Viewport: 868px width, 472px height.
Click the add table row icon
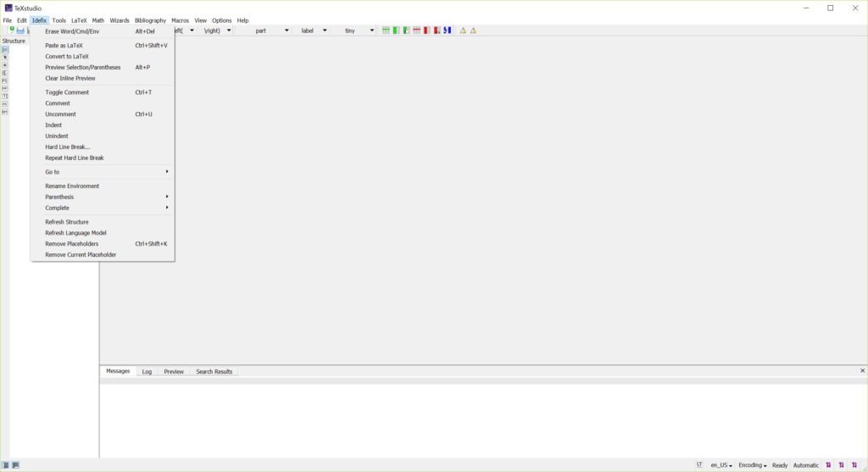click(x=386, y=31)
